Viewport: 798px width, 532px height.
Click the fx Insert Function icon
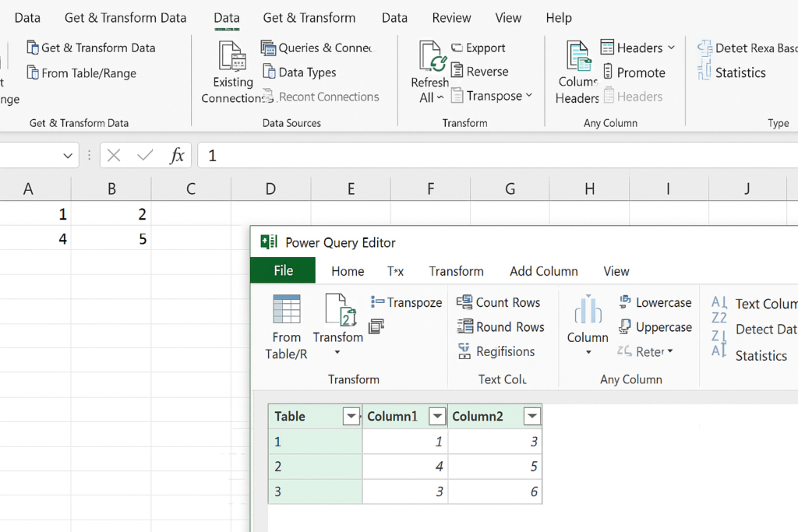tap(176, 155)
